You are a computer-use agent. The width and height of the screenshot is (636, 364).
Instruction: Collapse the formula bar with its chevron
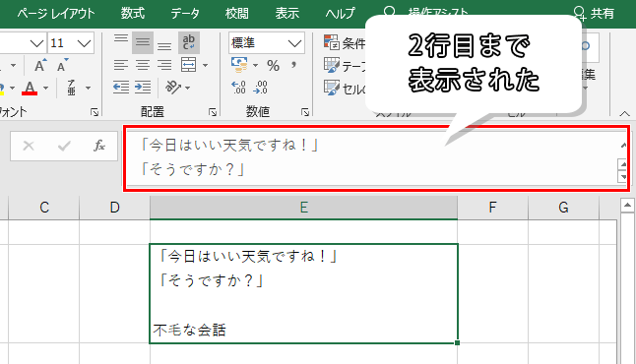(x=623, y=146)
